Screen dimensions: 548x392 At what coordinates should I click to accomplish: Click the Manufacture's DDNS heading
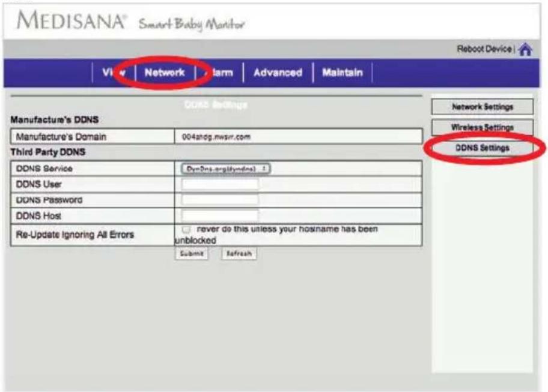tap(55, 119)
